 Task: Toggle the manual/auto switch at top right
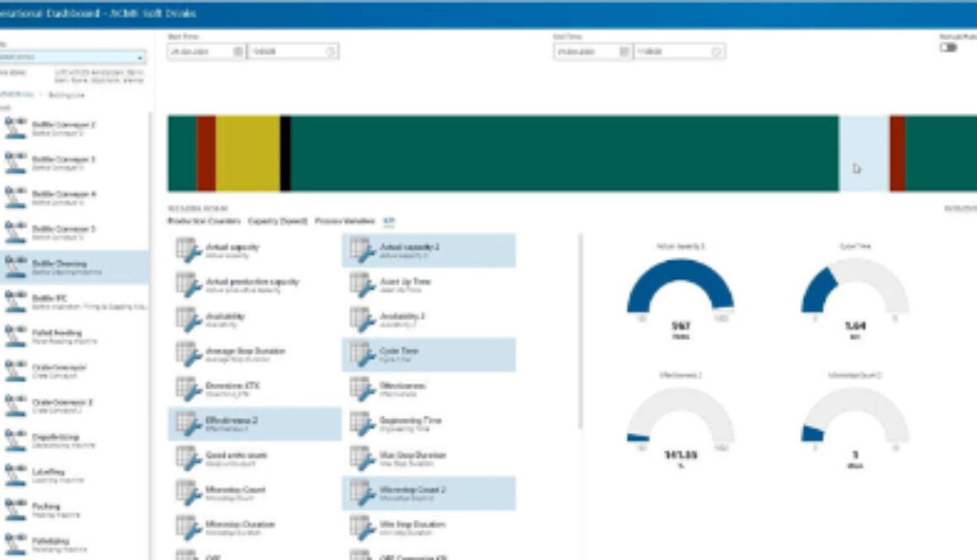tap(948, 47)
